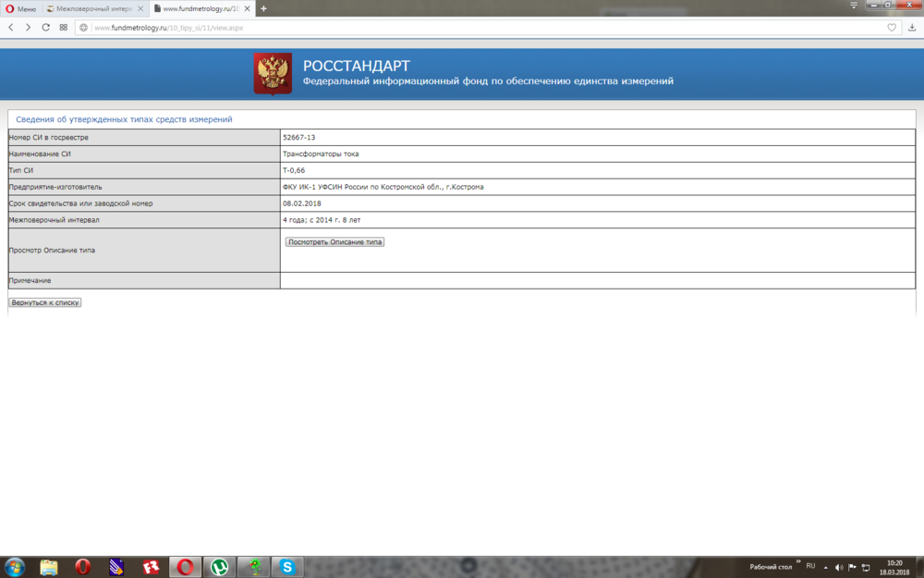The image size is (924, 578).
Task: Click 'Посмотреть Описание типа' button
Action: pyautogui.click(x=334, y=242)
